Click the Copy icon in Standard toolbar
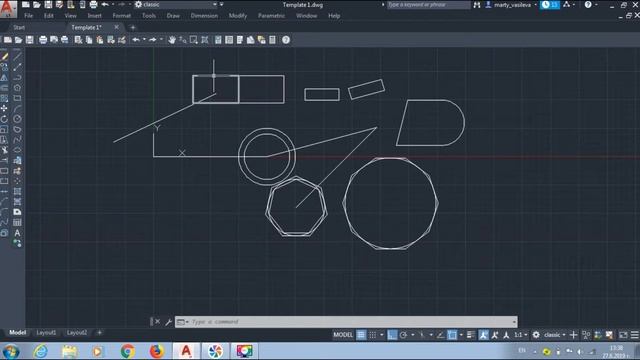The image size is (640, 360). [89, 40]
